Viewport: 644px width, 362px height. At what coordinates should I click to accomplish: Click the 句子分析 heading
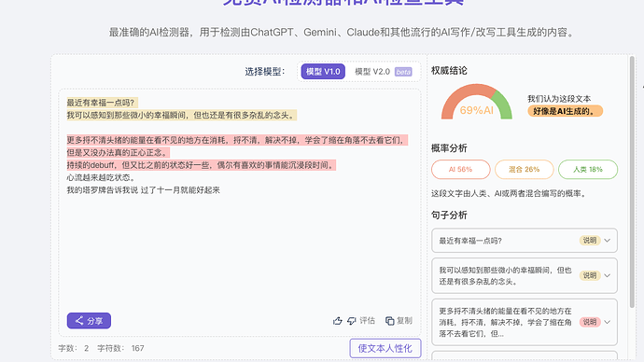(449, 216)
